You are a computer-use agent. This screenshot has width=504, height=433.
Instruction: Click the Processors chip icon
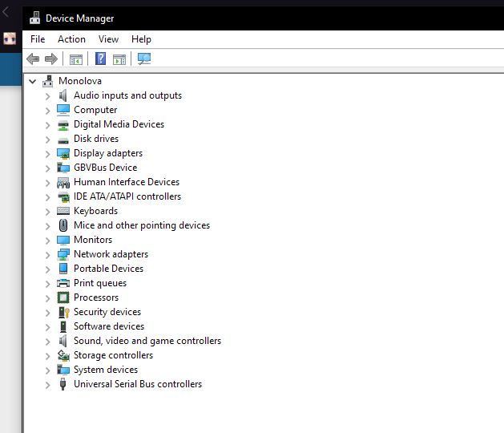(63, 297)
